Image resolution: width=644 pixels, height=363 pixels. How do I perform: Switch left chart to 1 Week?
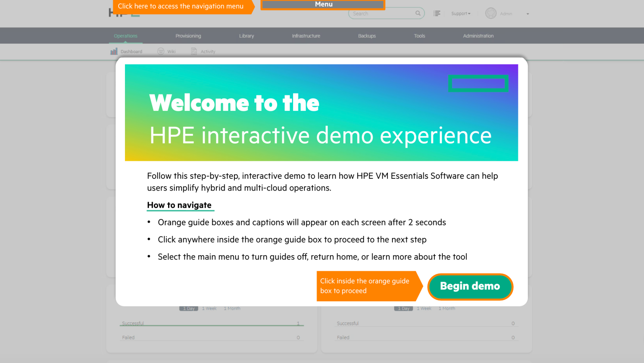(209, 308)
